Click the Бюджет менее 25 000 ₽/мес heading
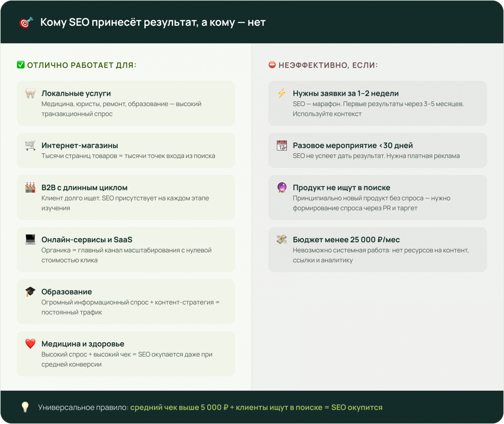The height and width of the screenshot is (424, 504). point(346,240)
